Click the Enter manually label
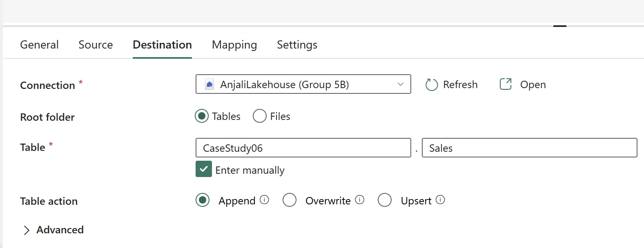This screenshot has height=248, width=644. point(250,170)
